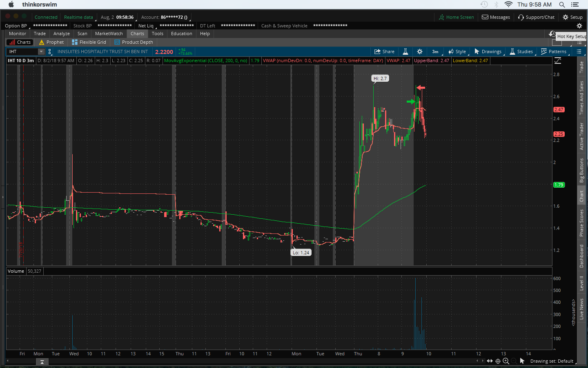Open the Active Trader sidebar tab

pyautogui.click(x=581, y=136)
